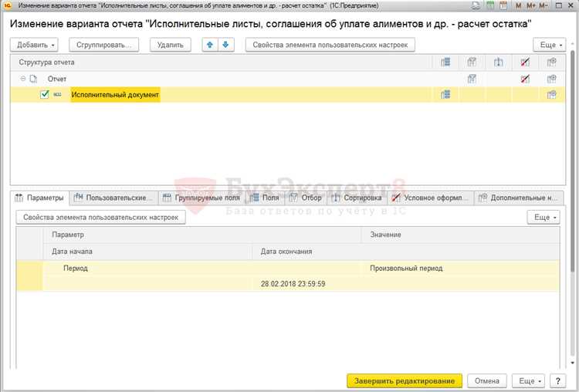Open the Группируемые поля tab
Viewport: 579px width, 392px height.
coord(202,198)
